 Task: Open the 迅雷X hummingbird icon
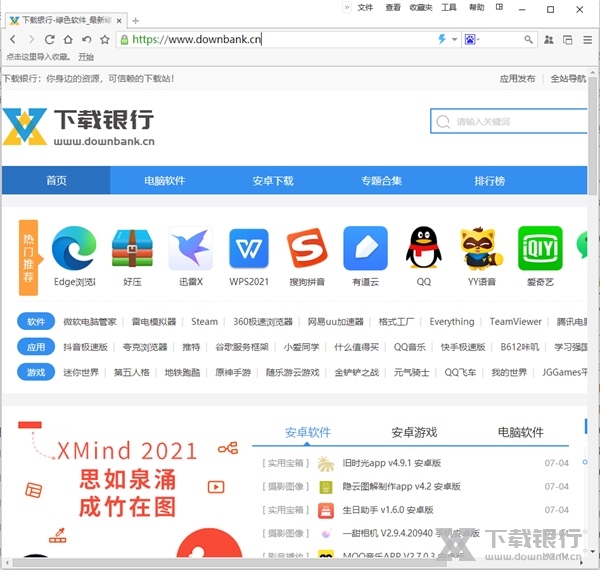pos(191,248)
